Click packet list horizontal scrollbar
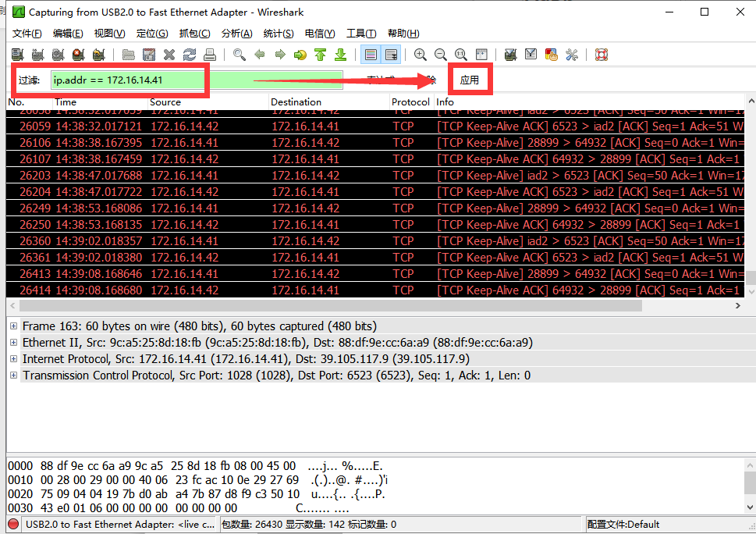 331,306
